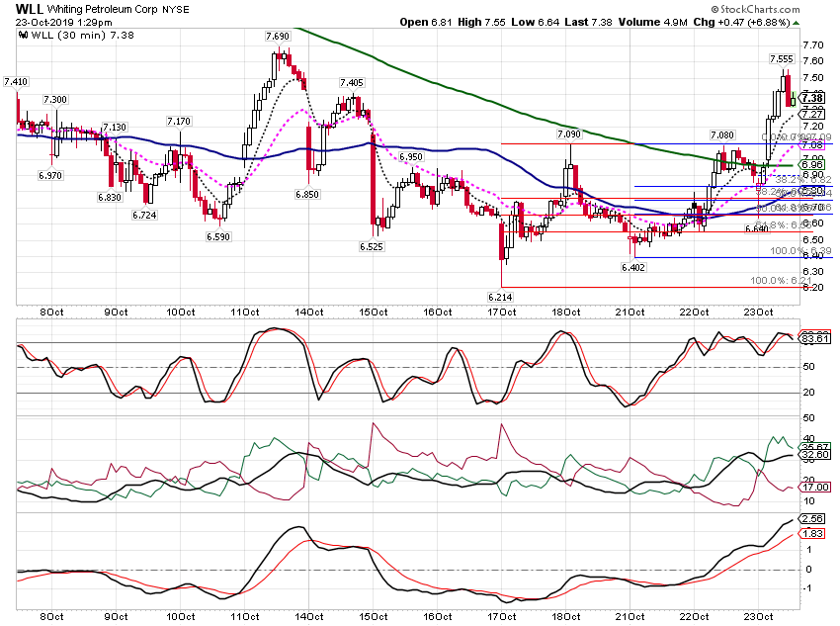
Task: Select the bold WLL ticker symbol heading
Action: click(x=29, y=9)
